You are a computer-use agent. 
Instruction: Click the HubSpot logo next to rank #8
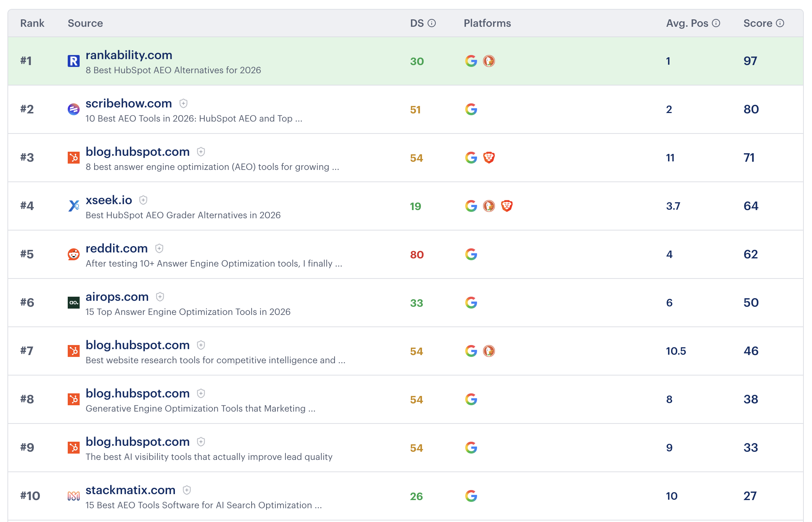pyautogui.click(x=74, y=399)
